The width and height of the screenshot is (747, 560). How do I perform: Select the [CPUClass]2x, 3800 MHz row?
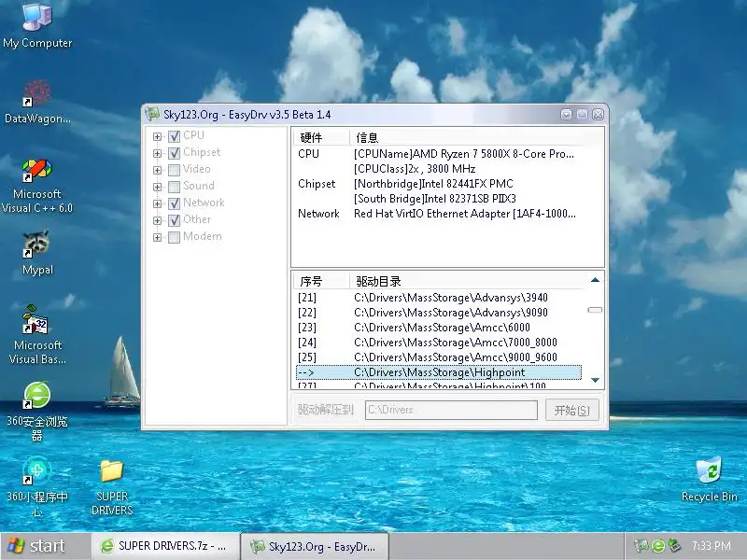[x=437, y=169]
